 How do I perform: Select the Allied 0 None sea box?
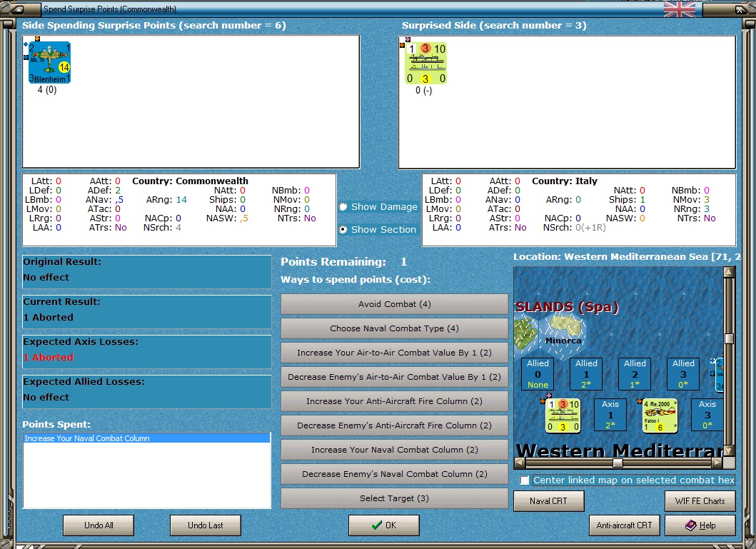tap(538, 374)
